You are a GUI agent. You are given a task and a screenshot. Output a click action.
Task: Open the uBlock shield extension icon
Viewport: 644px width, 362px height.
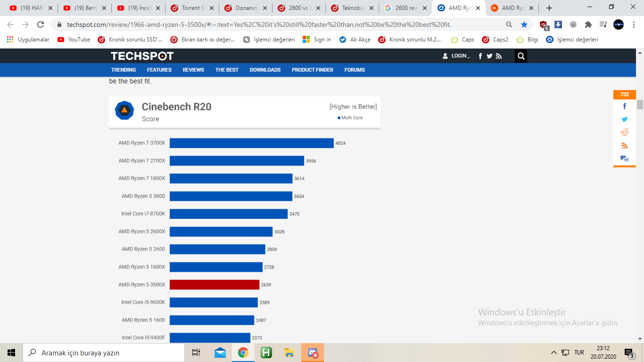(544, 25)
